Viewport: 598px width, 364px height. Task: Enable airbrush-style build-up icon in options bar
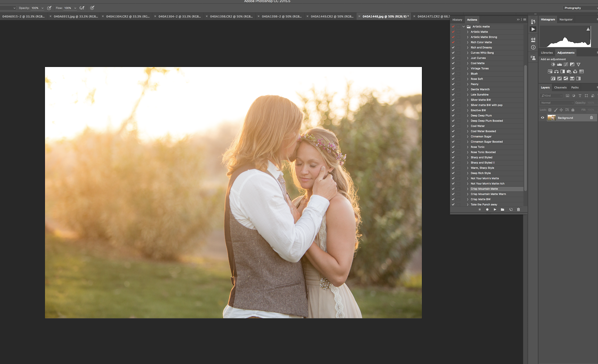click(x=82, y=8)
